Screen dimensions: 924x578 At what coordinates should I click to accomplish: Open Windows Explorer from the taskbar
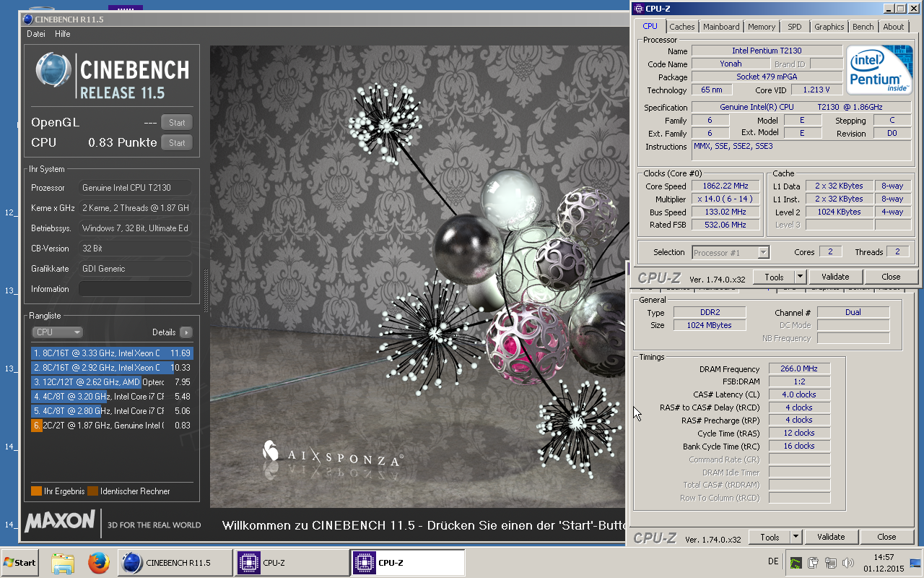click(63, 563)
